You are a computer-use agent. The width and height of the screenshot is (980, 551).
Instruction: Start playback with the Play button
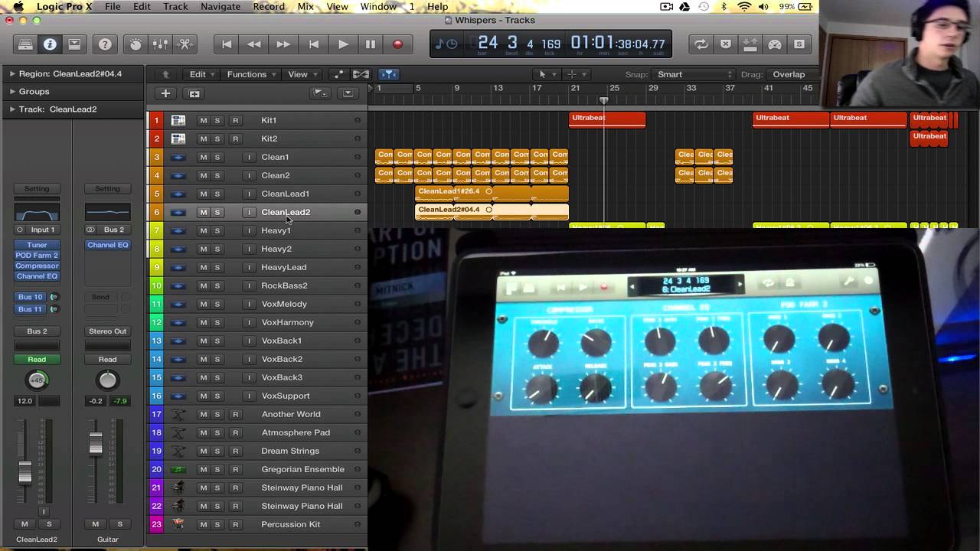[x=343, y=44]
